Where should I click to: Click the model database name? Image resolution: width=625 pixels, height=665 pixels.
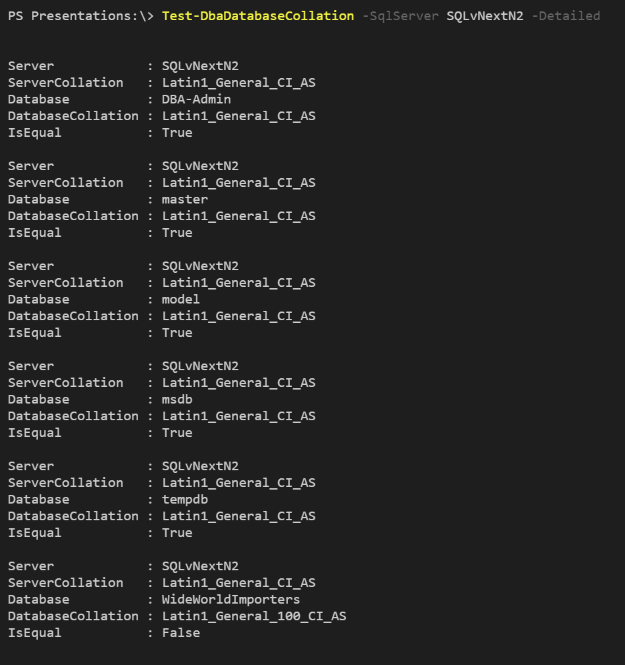click(181, 299)
